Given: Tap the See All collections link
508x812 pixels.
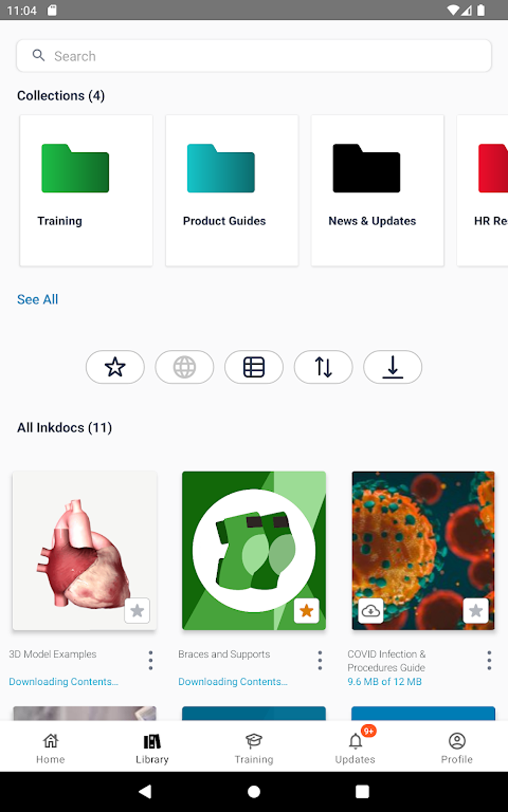Looking at the screenshot, I should pos(38,300).
